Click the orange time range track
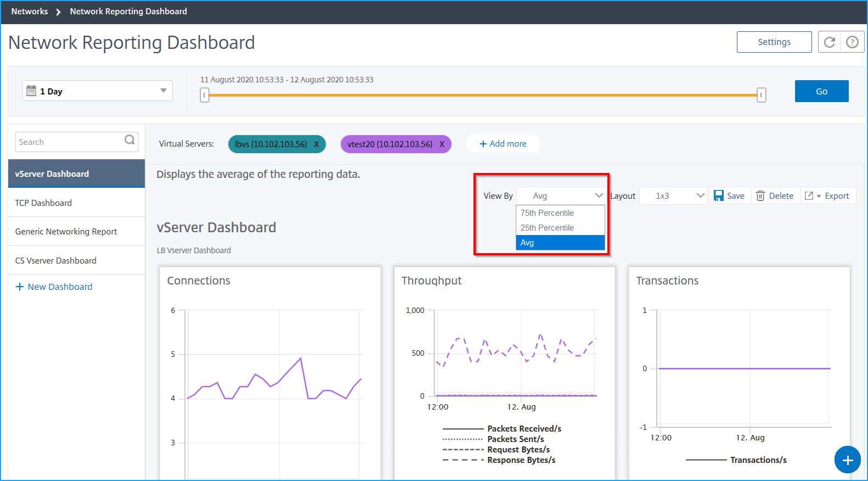868x481 pixels. coord(483,95)
